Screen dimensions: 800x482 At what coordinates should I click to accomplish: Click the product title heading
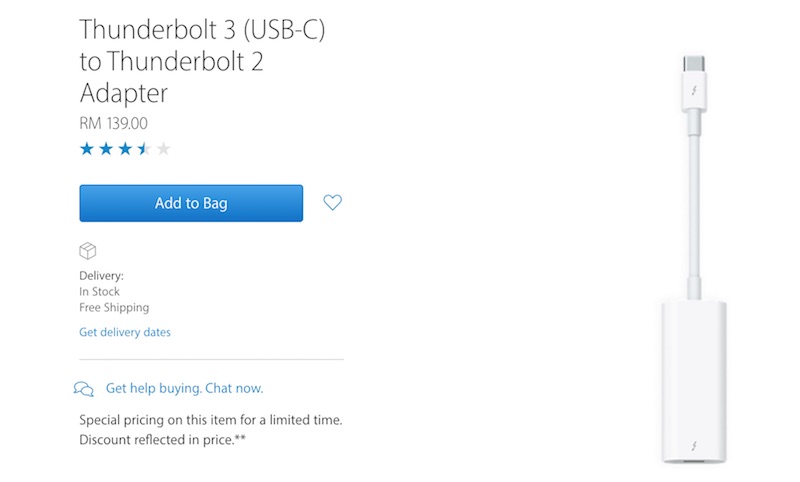[202, 61]
